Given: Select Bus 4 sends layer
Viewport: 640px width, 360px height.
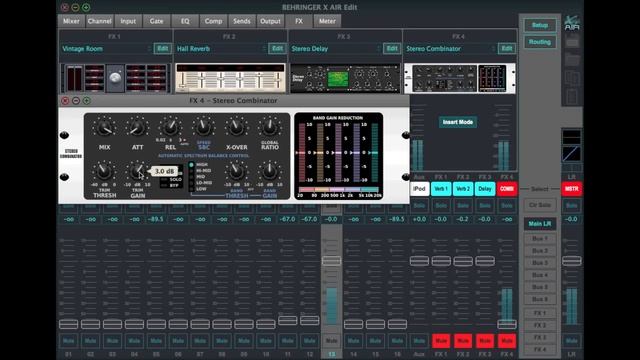Looking at the screenshot, I should [x=540, y=275].
